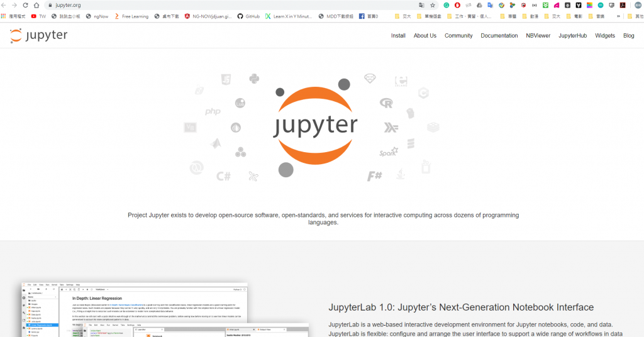Expand the 專題 bookmark folder
Viewport: 644px width, 337px height.
[x=508, y=16]
